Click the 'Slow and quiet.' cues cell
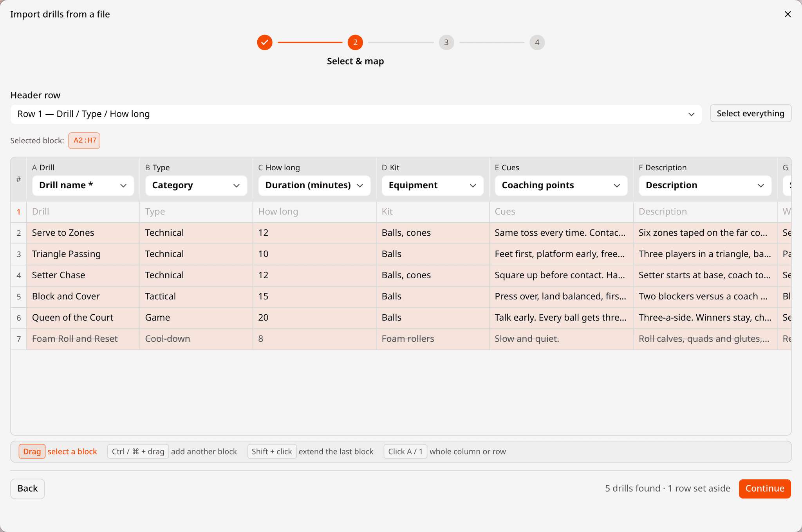This screenshot has width=802, height=532. (x=561, y=339)
